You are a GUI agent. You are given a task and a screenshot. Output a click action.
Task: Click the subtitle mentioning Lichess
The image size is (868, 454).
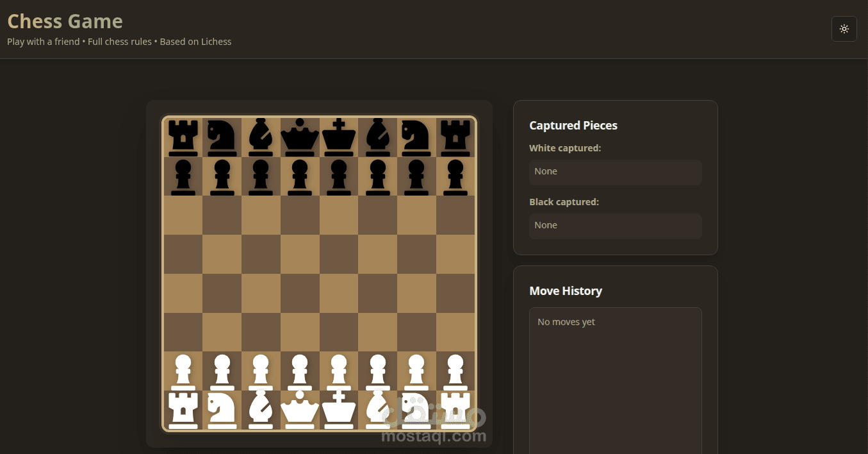[x=119, y=42]
